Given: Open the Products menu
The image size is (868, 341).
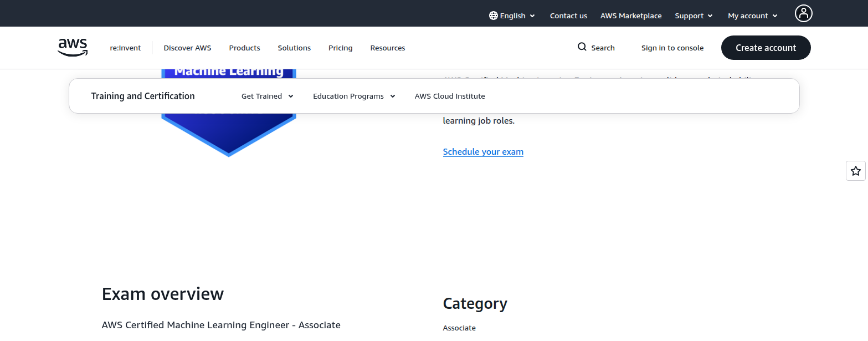Looking at the screenshot, I should click(244, 48).
